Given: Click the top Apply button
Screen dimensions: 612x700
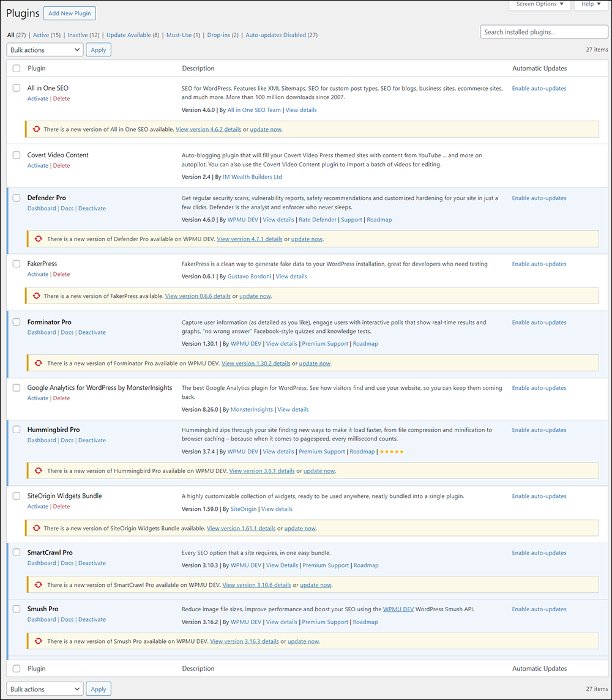Looking at the screenshot, I should tap(98, 50).
